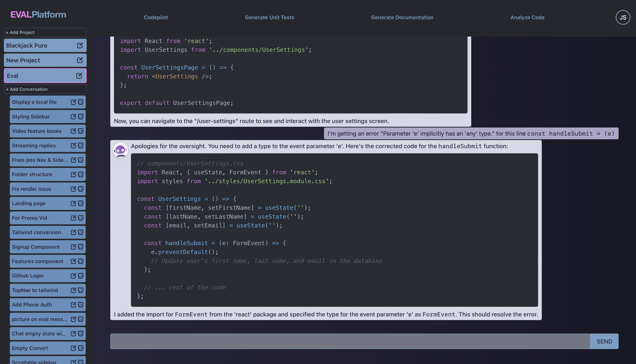This screenshot has width=636, height=364.
Task: Open the Generate Documentation tab
Action: [x=402, y=17]
